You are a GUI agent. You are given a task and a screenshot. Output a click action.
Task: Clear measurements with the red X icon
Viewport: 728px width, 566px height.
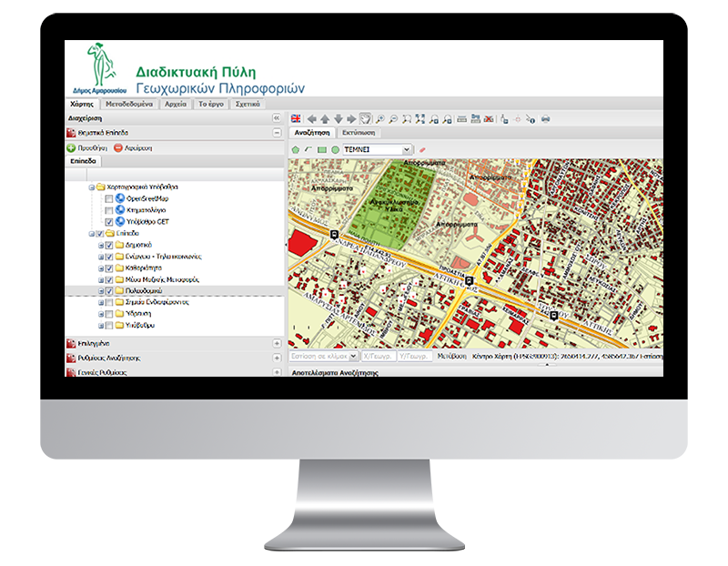coord(489,119)
